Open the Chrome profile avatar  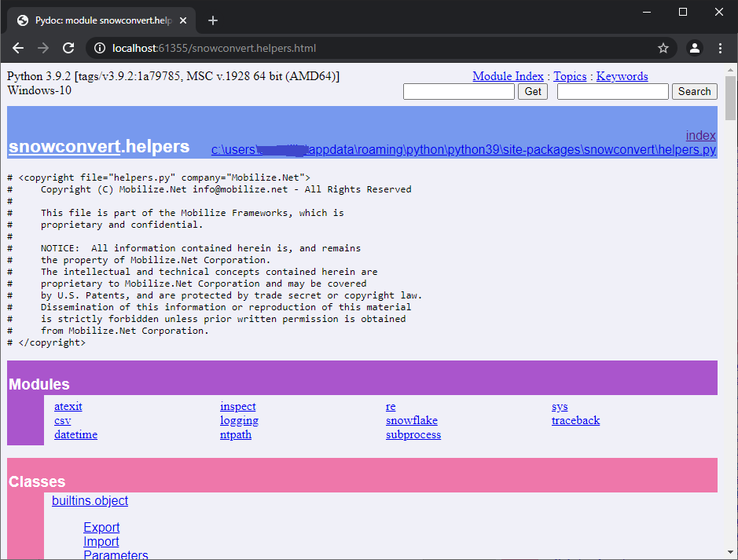point(694,48)
